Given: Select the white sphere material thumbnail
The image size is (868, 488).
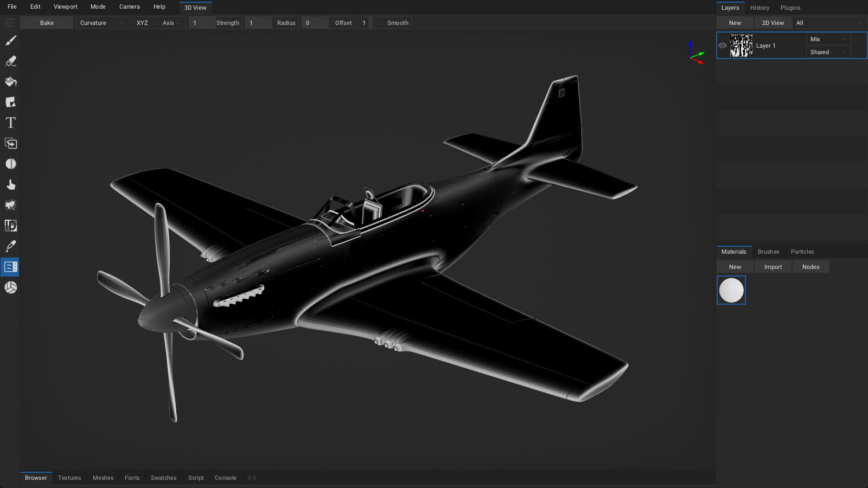Looking at the screenshot, I should [731, 290].
